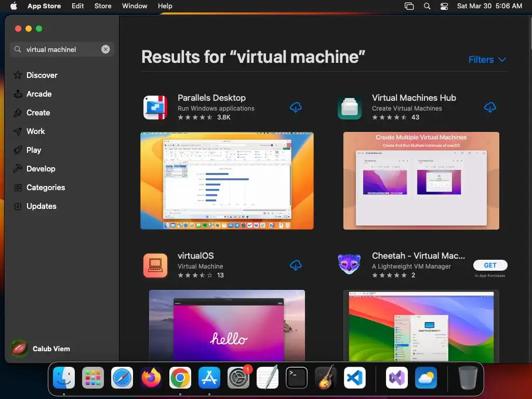
Task: Show the date and time panel
Action: (489, 6)
